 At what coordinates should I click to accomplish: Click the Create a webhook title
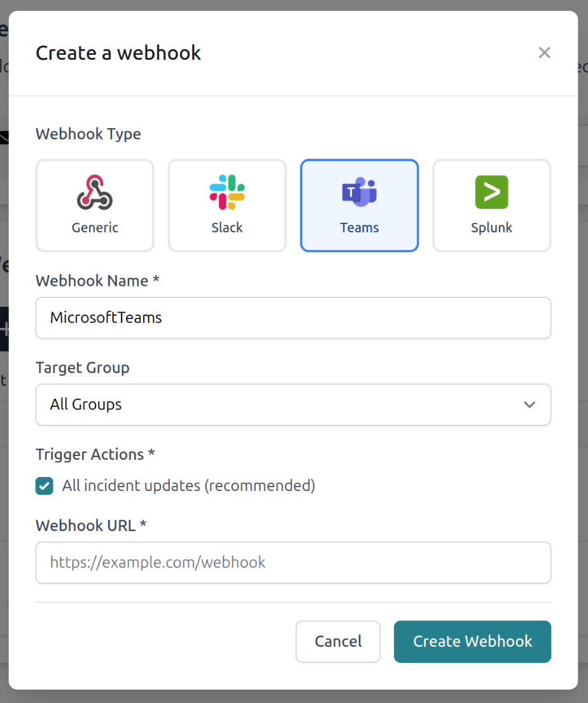[118, 53]
